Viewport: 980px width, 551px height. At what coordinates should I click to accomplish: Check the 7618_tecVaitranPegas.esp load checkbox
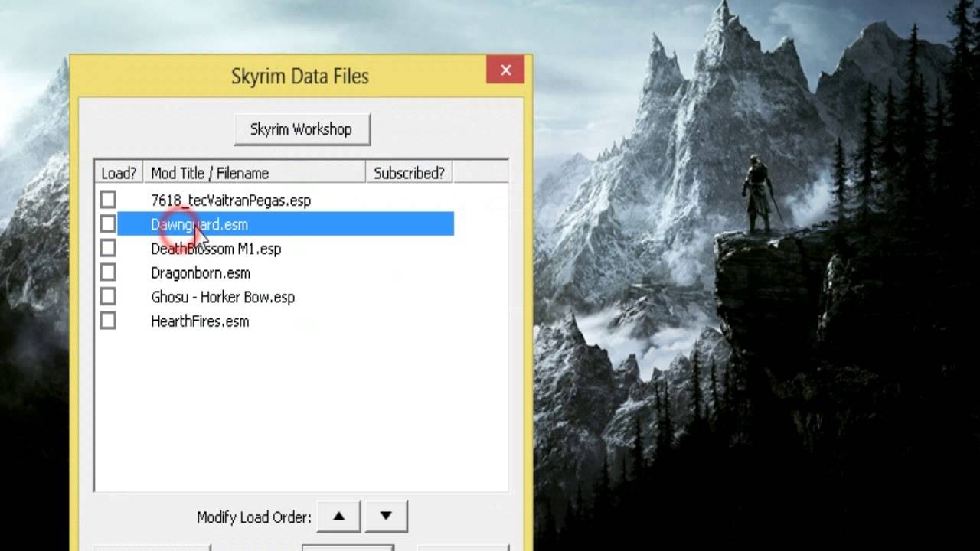(x=108, y=200)
